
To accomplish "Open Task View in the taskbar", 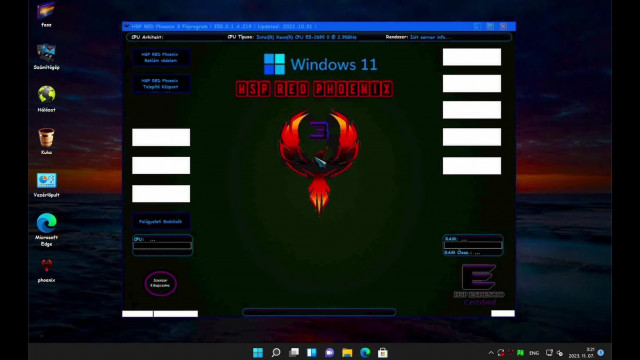I will click(x=294, y=352).
